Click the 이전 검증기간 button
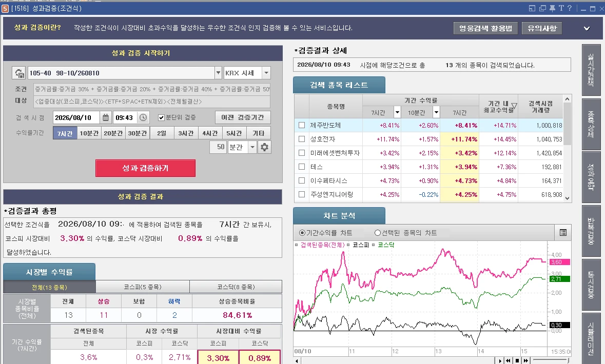 (243, 117)
